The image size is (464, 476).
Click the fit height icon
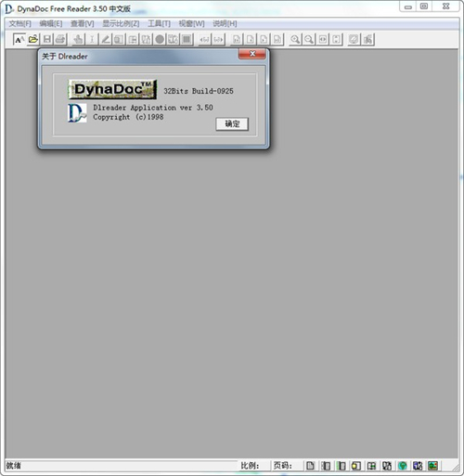click(336, 40)
